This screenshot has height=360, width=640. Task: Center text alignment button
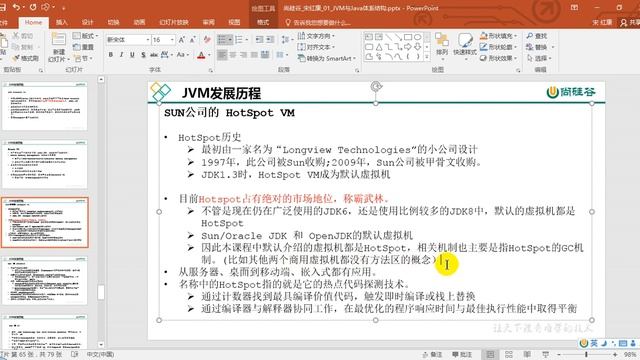point(233,55)
